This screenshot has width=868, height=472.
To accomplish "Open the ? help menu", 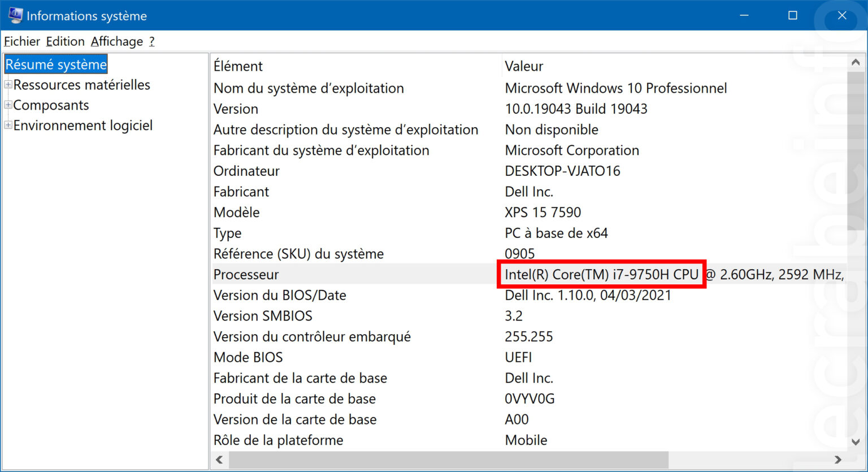I will (151, 41).
